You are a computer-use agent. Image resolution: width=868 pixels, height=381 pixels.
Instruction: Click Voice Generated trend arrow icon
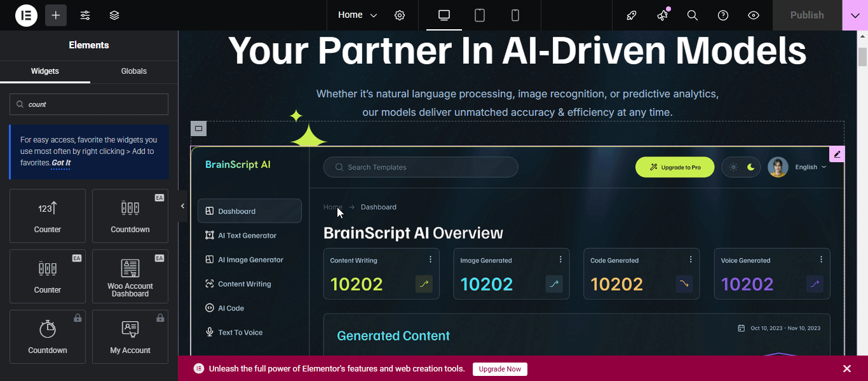[815, 284]
